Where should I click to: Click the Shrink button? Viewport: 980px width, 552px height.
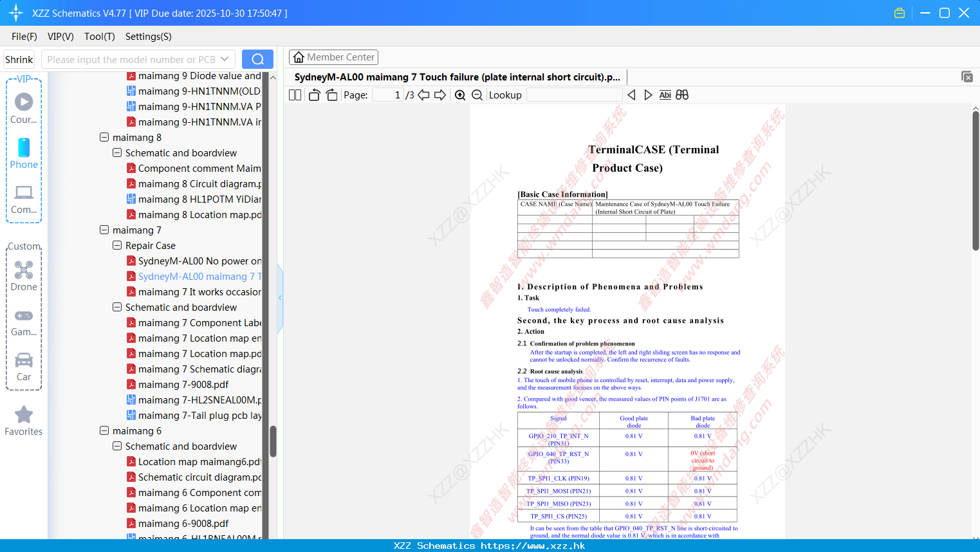(x=19, y=59)
